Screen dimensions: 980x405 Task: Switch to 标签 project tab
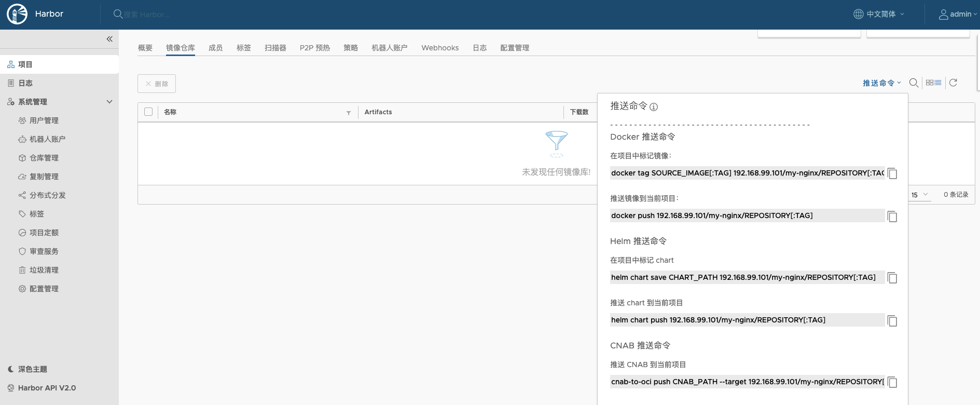tap(244, 48)
